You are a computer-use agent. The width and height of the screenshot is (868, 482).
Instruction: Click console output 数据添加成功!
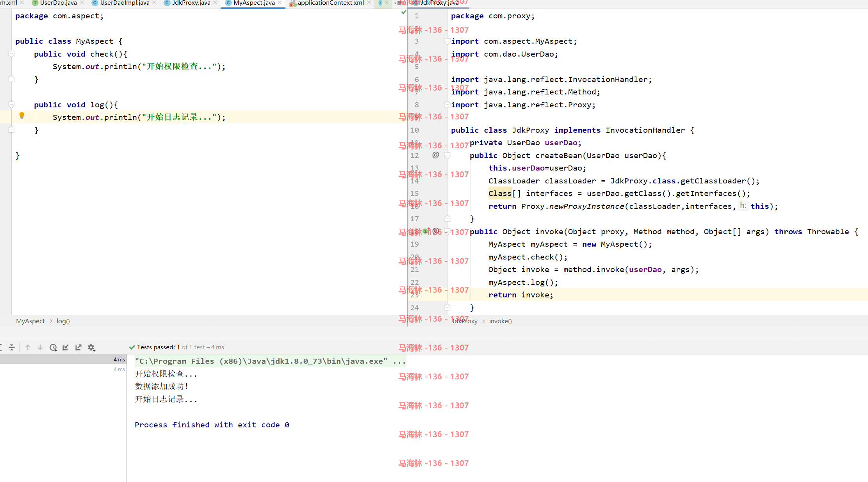pos(162,386)
